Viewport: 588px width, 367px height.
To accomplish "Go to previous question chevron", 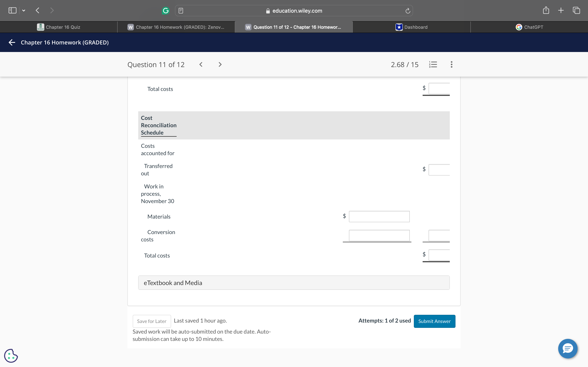I will (x=201, y=64).
